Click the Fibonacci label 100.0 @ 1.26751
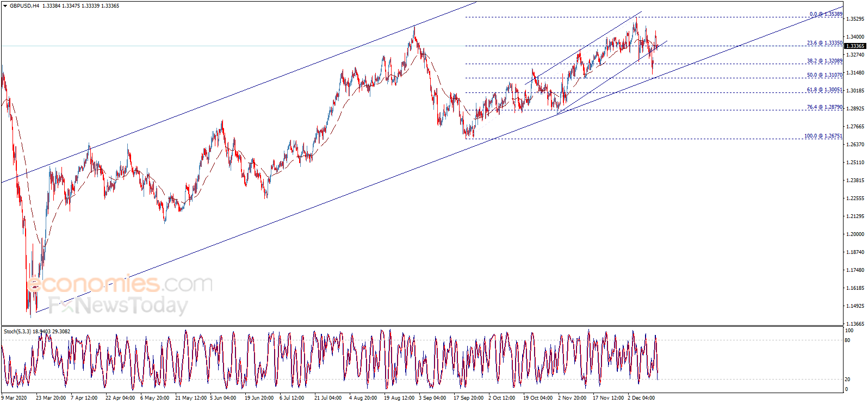868x404 pixels. (823, 136)
